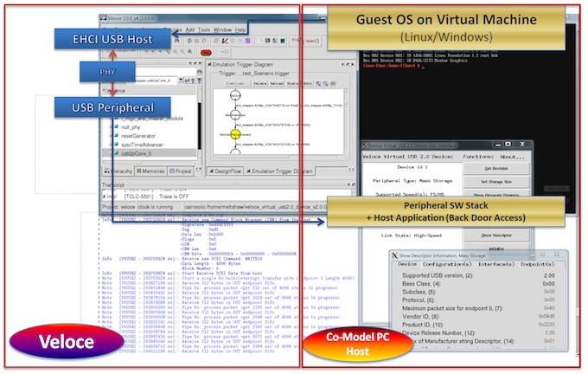Select the top trigger state circle

(x=235, y=95)
